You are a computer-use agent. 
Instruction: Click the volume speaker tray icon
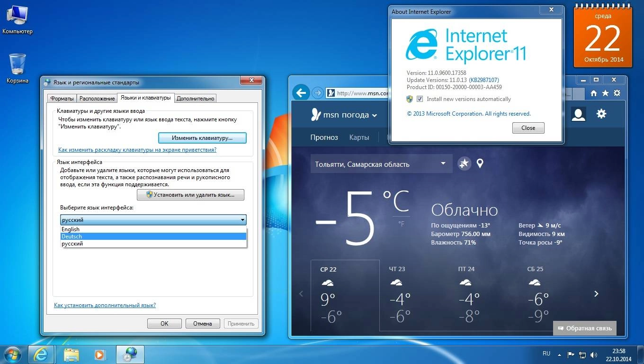coord(594,354)
